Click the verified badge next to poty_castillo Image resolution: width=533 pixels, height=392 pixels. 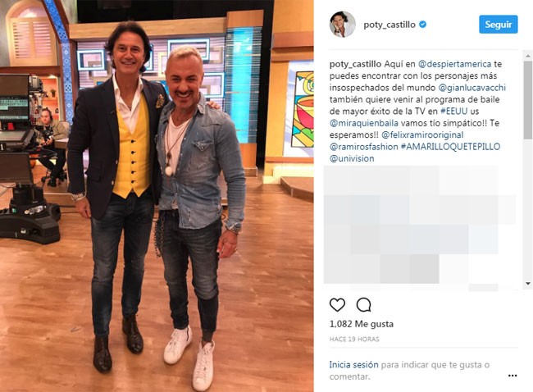[422, 25]
